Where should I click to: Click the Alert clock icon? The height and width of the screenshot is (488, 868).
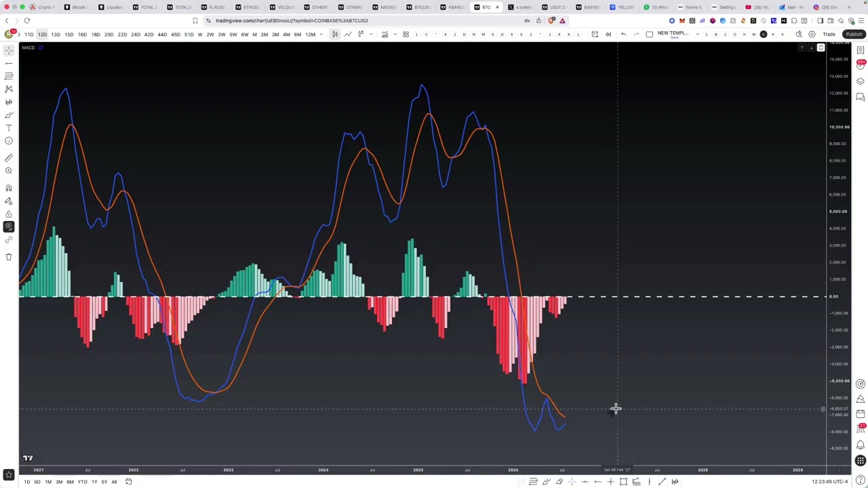595,35
